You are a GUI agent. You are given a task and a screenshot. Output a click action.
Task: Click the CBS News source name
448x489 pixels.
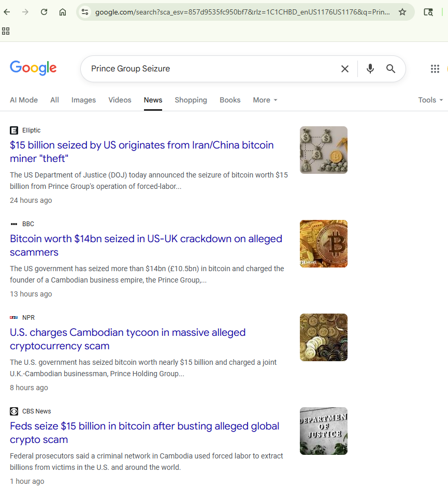point(37,411)
